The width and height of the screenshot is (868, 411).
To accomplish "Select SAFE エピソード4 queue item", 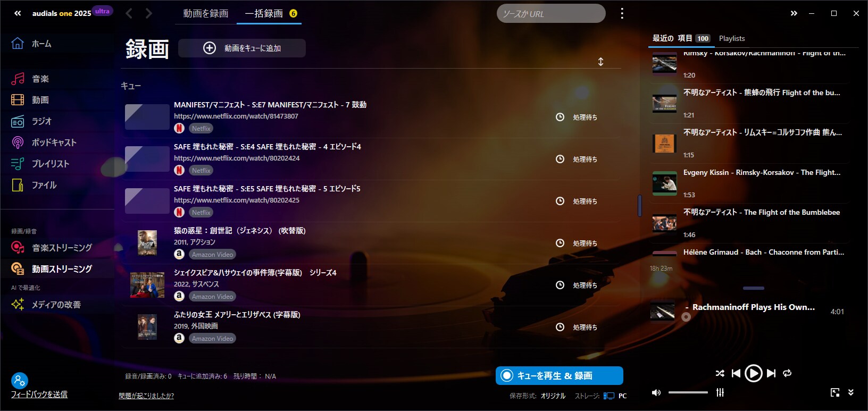I will pos(370,158).
